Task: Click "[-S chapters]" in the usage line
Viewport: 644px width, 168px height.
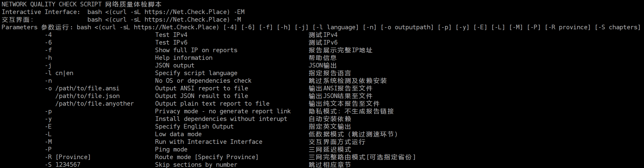Action: [617, 27]
